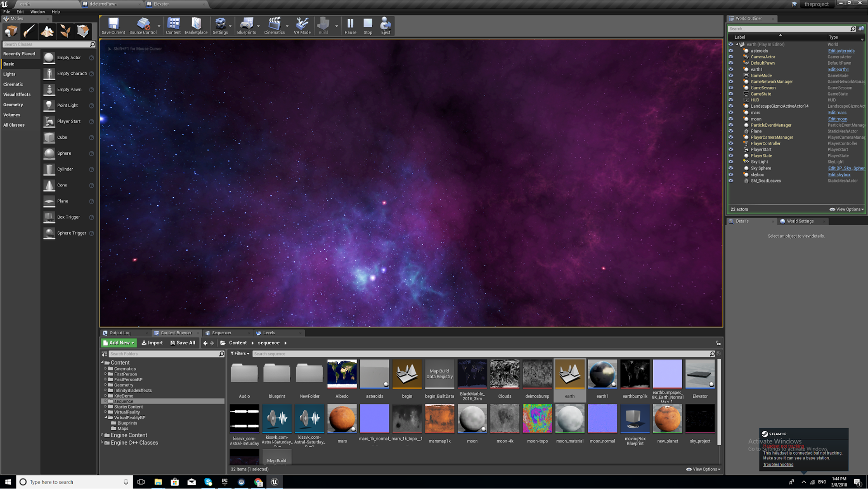This screenshot has height=489, width=868.
Task: Select the new_planet asset thumbnail
Action: pos(667,419)
